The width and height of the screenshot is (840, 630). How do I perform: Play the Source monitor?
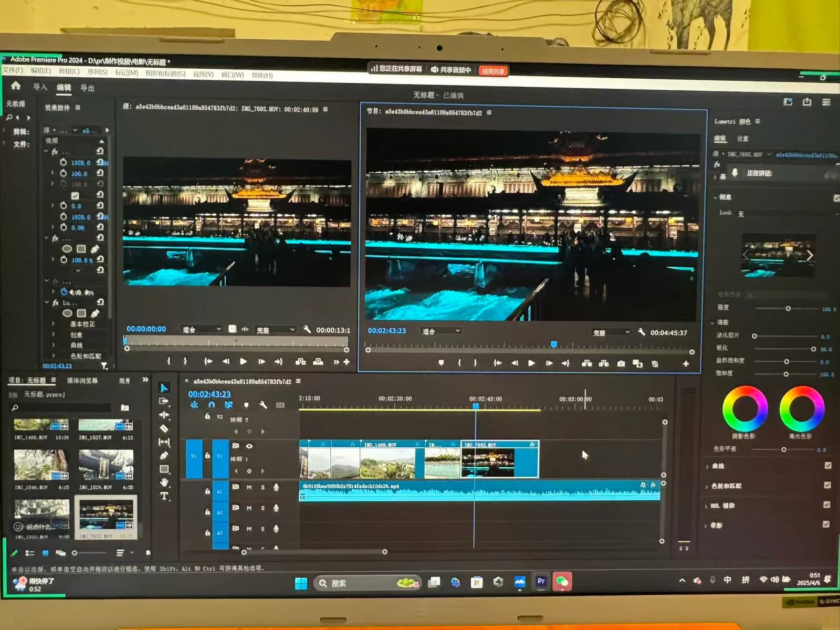tap(243, 361)
